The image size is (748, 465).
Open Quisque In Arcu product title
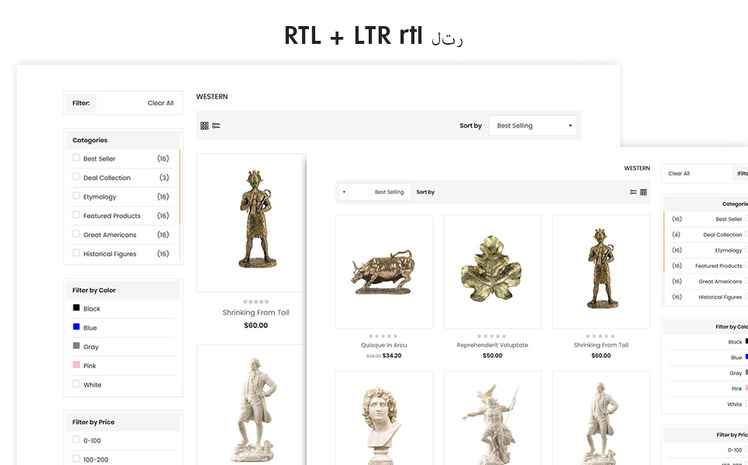[384, 345]
